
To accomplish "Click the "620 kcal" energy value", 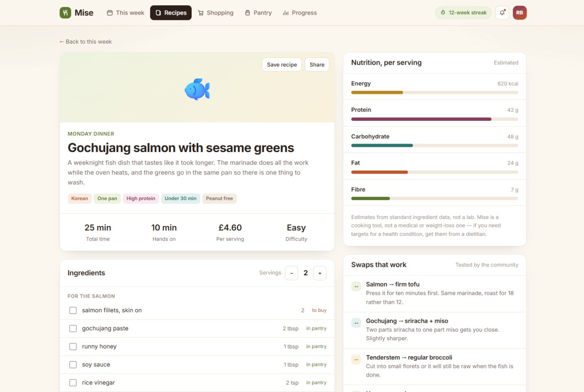I will 508,84.
